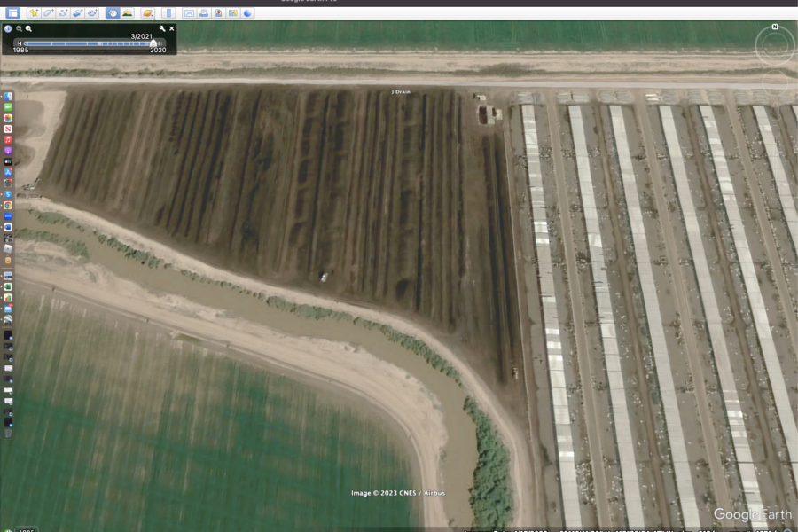Toggle sunlight across the landscape
The image size is (798, 532).
[128, 12]
